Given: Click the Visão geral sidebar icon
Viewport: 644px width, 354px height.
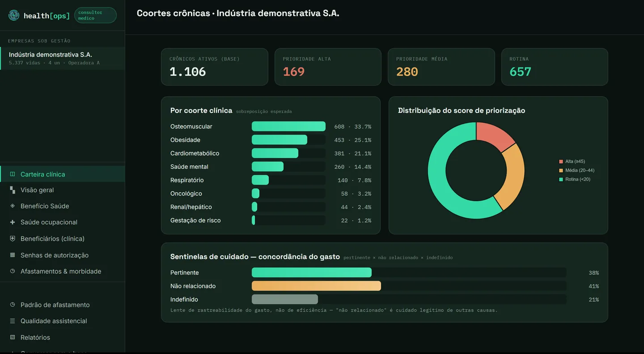Looking at the screenshot, I should point(13,190).
